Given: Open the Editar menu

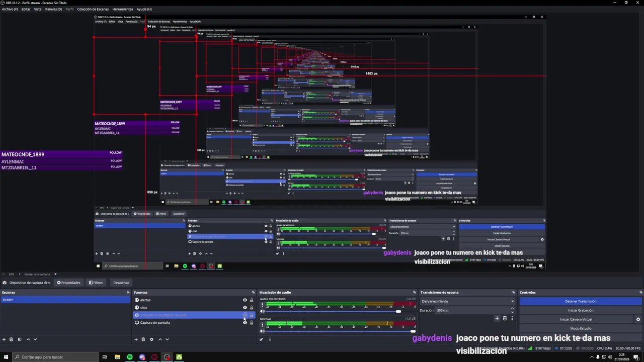Looking at the screenshot, I should [x=26, y=9].
